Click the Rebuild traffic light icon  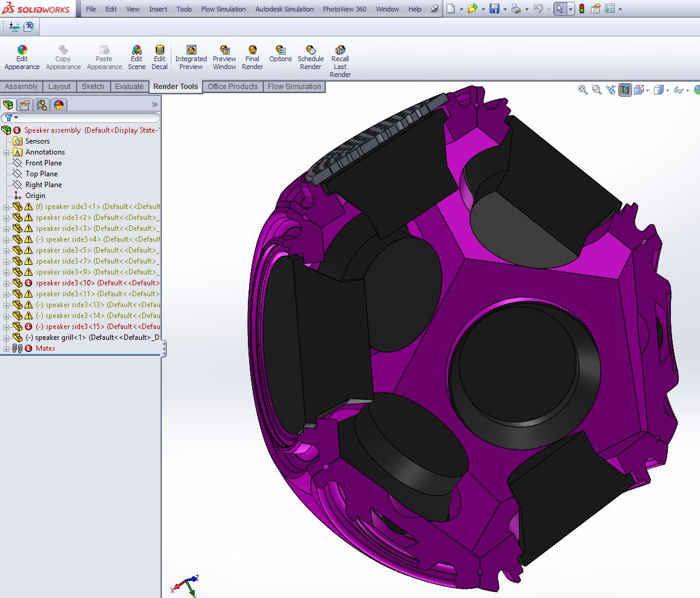(582, 9)
